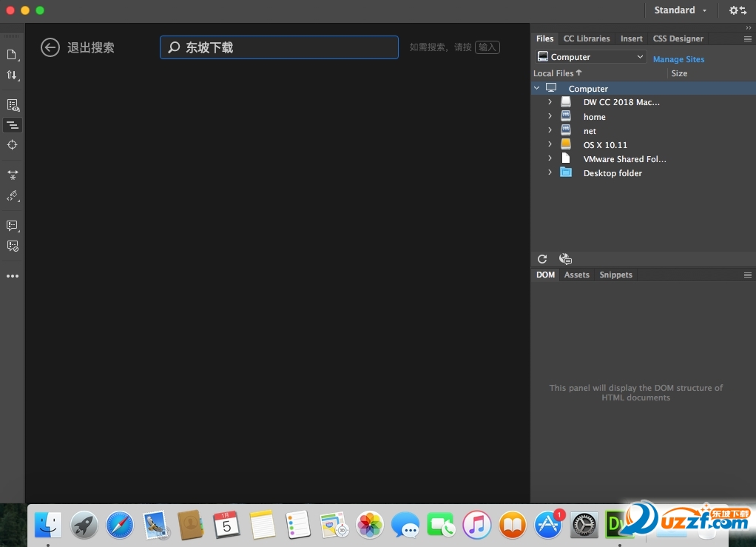
Task: Open System Preferences from the Dock
Action: [x=584, y=525]
